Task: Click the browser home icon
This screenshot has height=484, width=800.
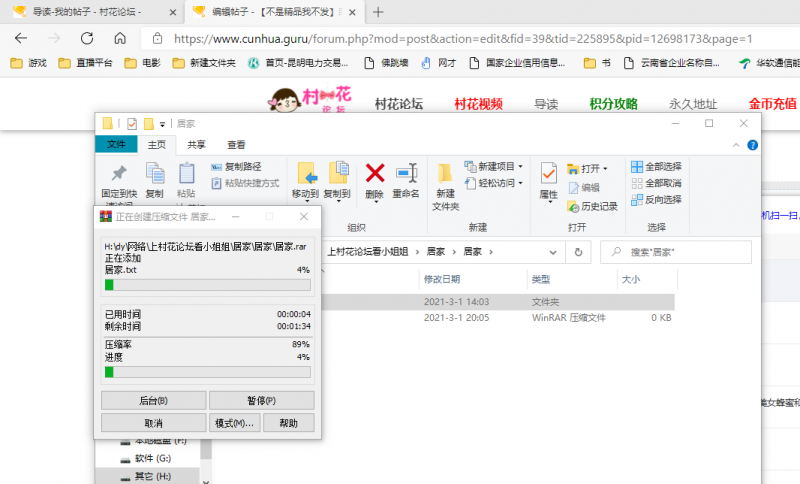Action: (x=120, y=38)
